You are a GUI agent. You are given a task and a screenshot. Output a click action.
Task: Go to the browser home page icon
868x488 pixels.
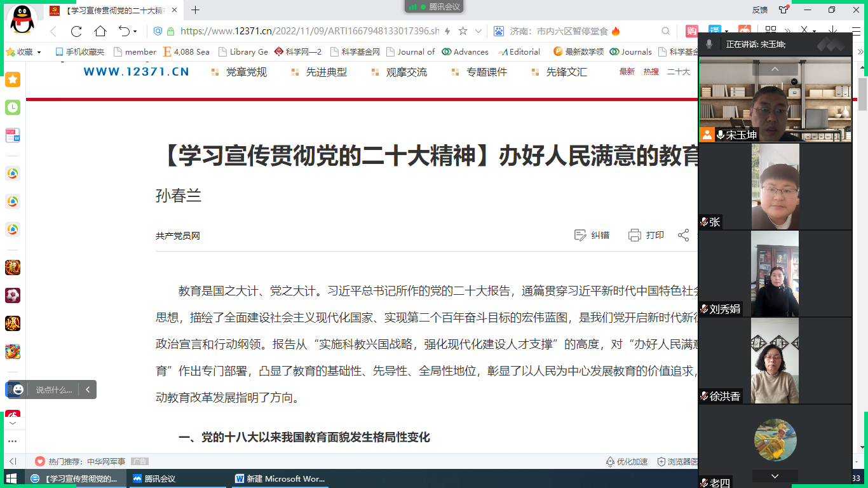coord(100,31)
